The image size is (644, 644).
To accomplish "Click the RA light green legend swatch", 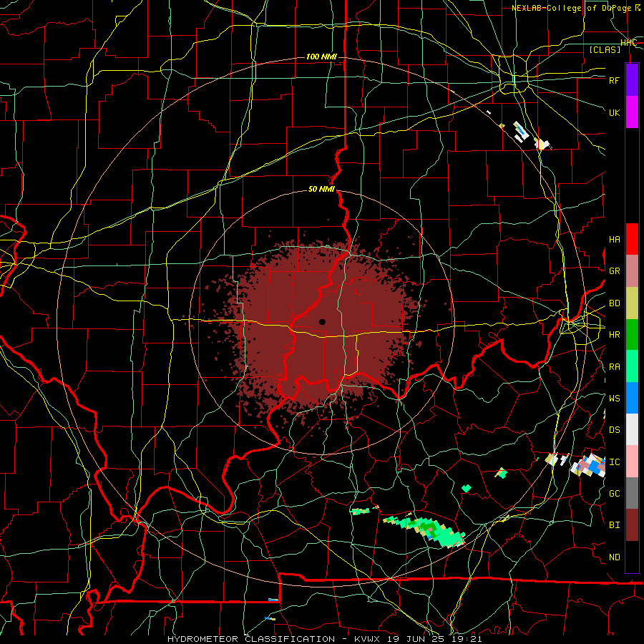I will click(632, 366).
